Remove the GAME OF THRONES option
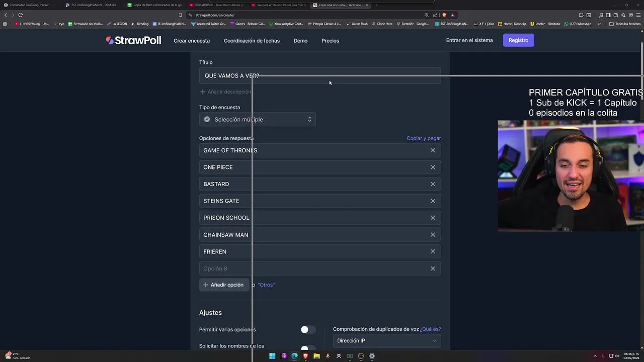 tap(433, 150)
